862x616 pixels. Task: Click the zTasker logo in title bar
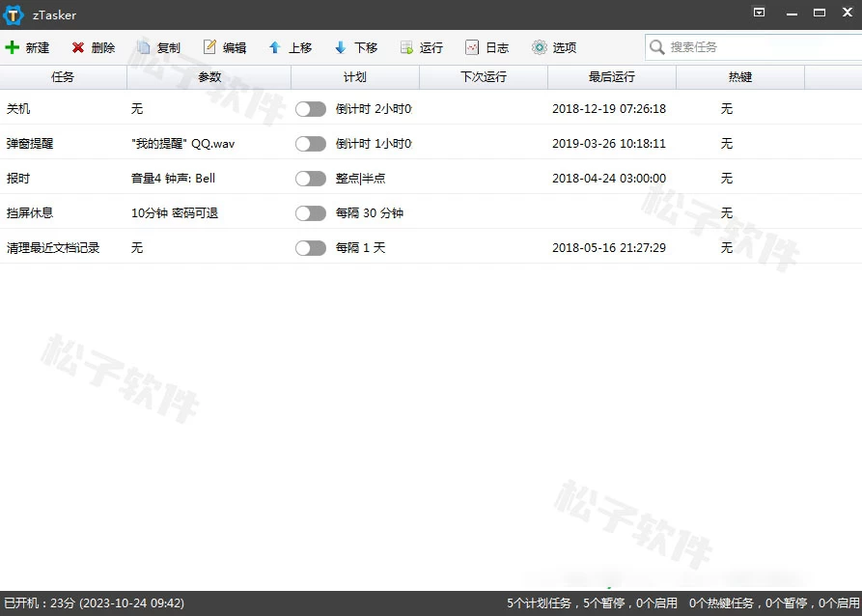14,14
